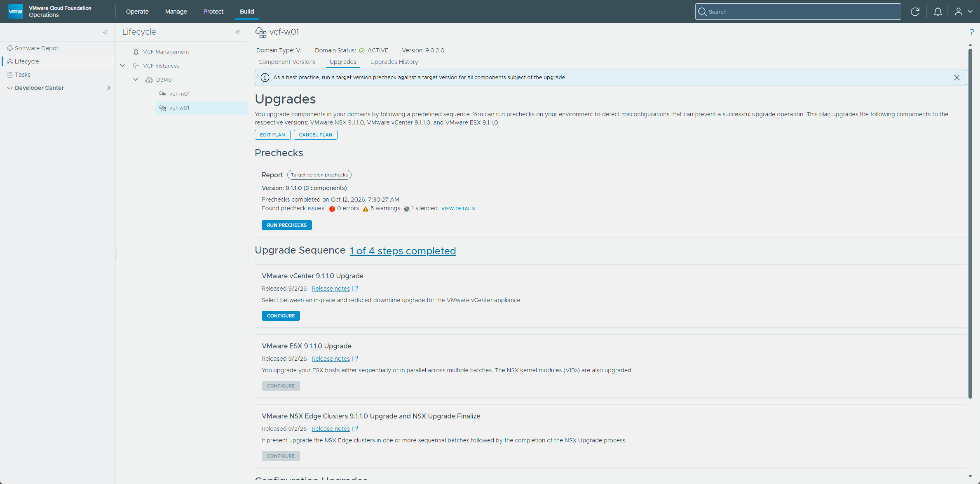The width and height of the screenshot is (980, 484).
Task: Click the vcf-m01 domain icon
Action: 162,94
